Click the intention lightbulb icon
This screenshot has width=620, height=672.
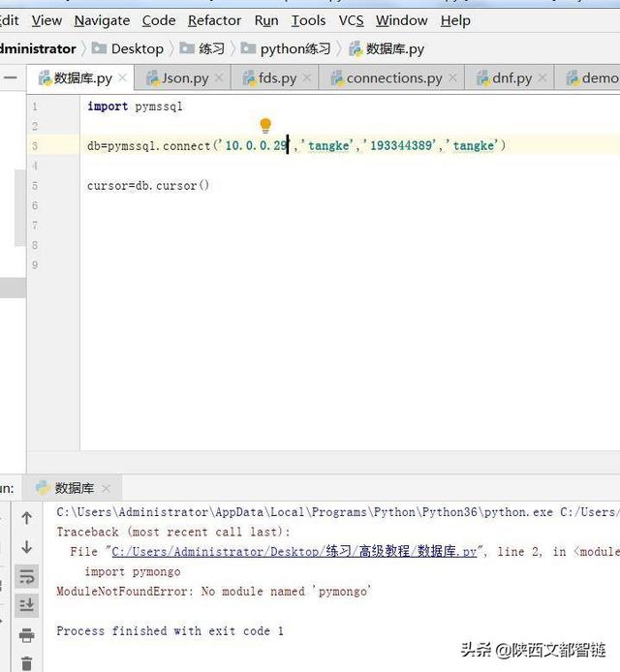pyautogui.click(x=265, y=126)
